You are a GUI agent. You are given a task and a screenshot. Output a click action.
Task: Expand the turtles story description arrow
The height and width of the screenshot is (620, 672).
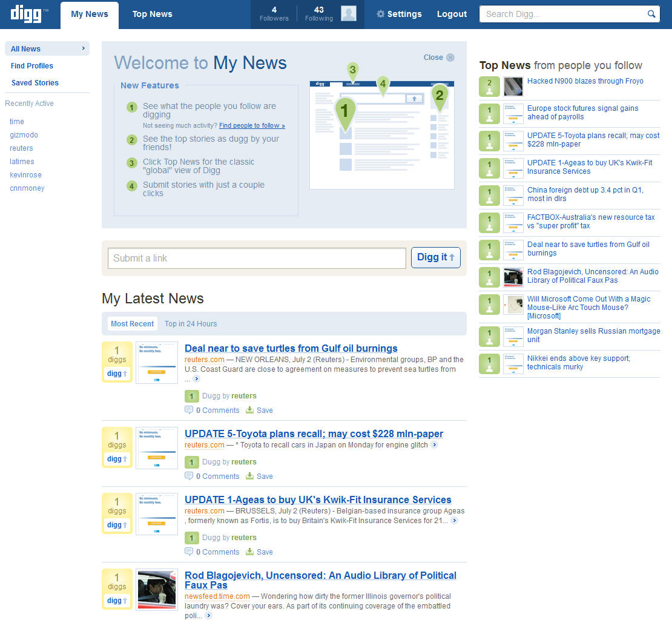click(x=196, y=379)
